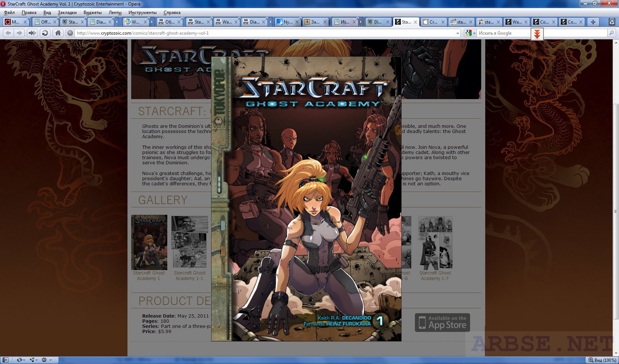Open the Вид menu
Screen dimensions: 619x364
47,13
